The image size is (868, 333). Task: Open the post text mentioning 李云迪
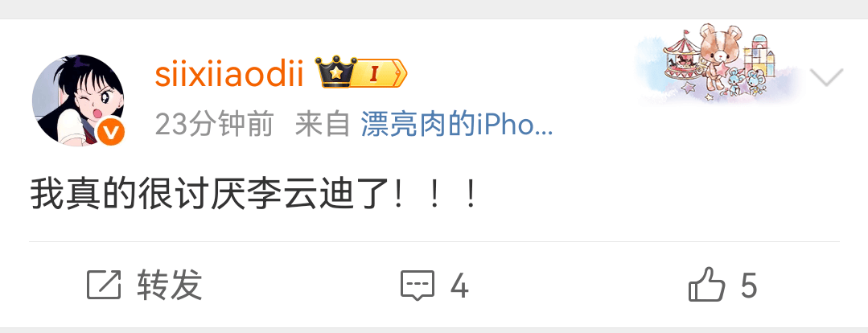click(x=254, y=195)
